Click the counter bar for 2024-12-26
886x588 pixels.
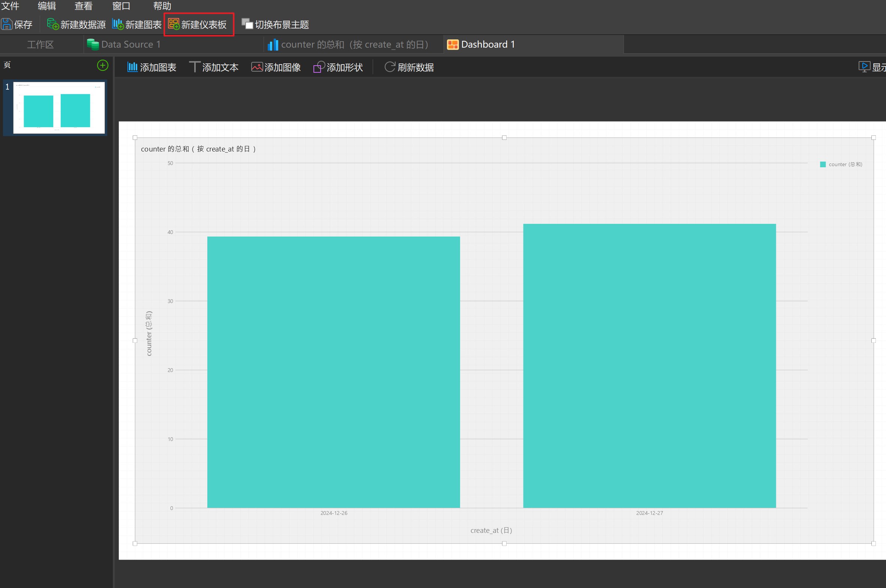click(334, 371)
